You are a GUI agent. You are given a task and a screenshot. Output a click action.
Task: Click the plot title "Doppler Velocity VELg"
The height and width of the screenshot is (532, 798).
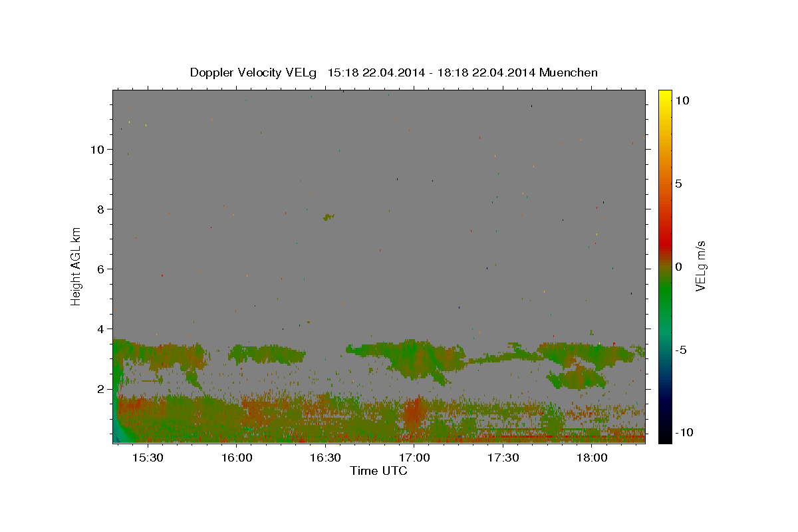tap(252, 72)
